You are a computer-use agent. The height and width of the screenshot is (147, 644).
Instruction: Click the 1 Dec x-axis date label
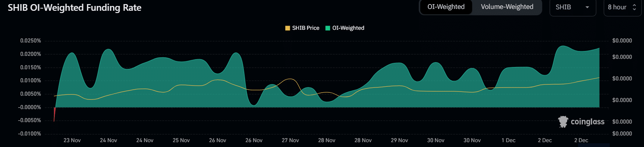point(508,140)
